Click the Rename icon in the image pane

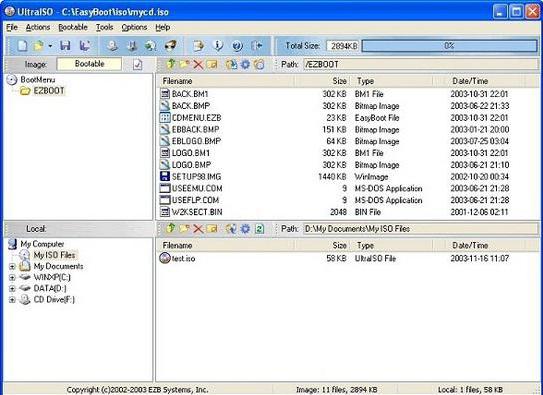(x=212, y=64)
